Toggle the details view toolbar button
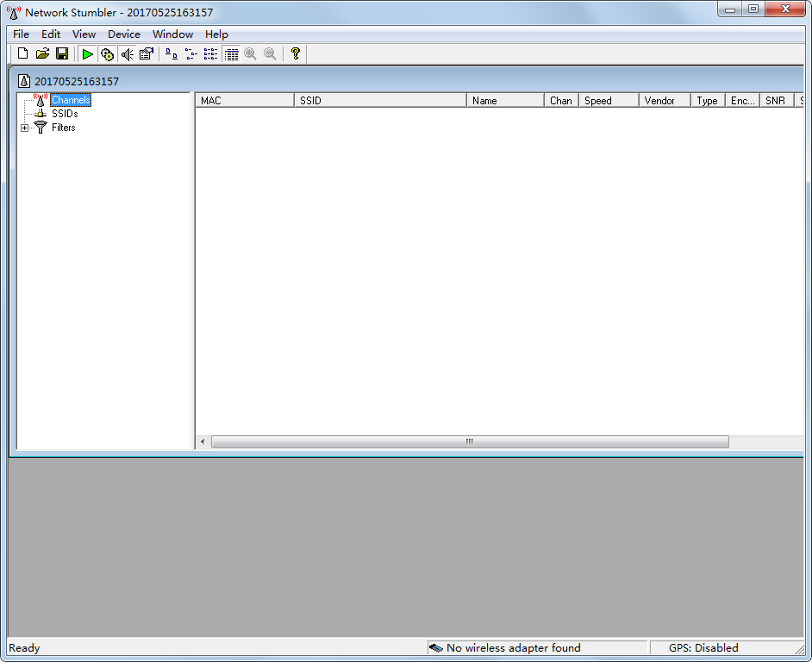 click(231, 54)
